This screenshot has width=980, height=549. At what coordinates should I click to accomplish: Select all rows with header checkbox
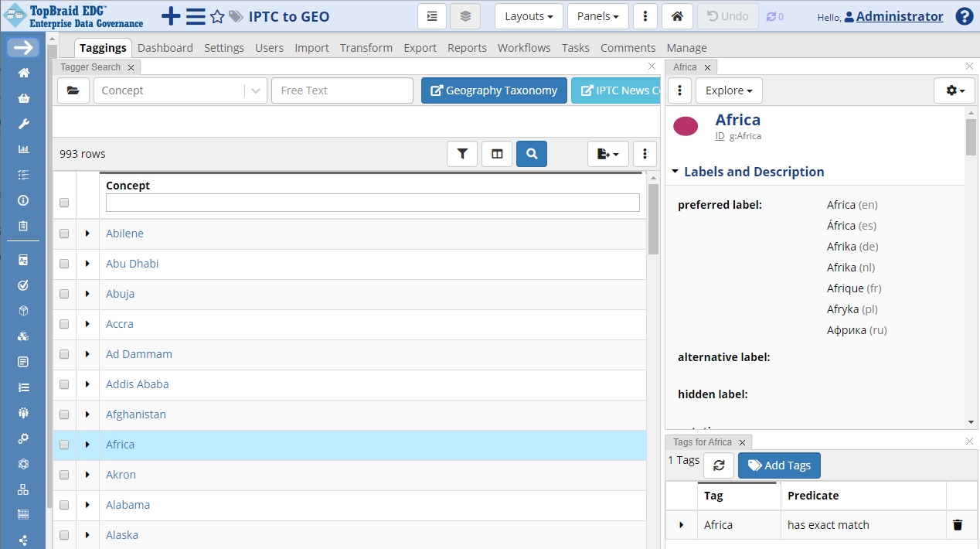(x=64, y=203)
